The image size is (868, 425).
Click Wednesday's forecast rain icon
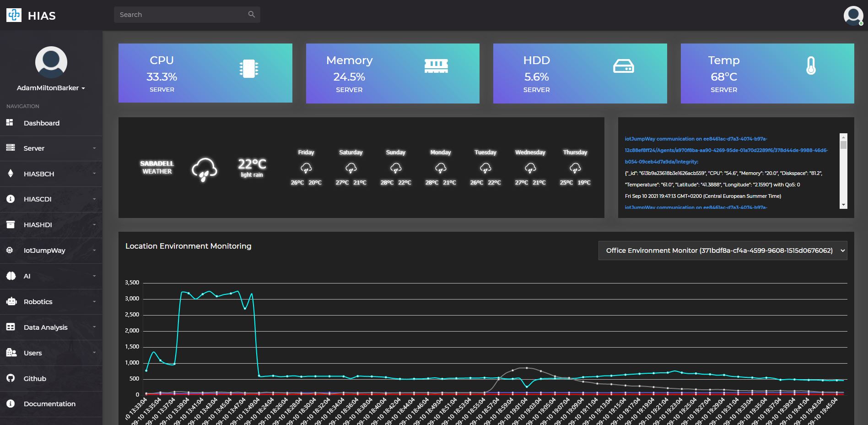click(530, 168)
